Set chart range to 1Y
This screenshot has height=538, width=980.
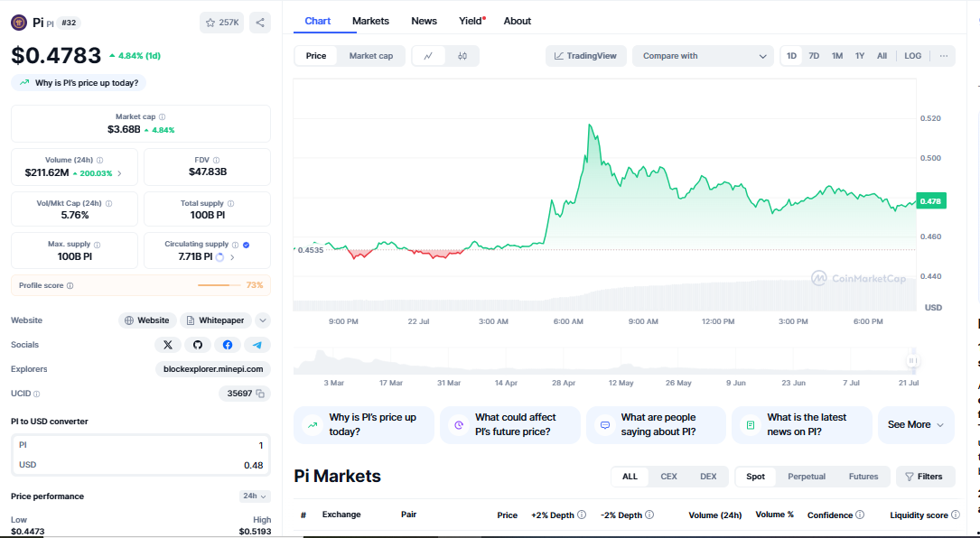(859, 56)
